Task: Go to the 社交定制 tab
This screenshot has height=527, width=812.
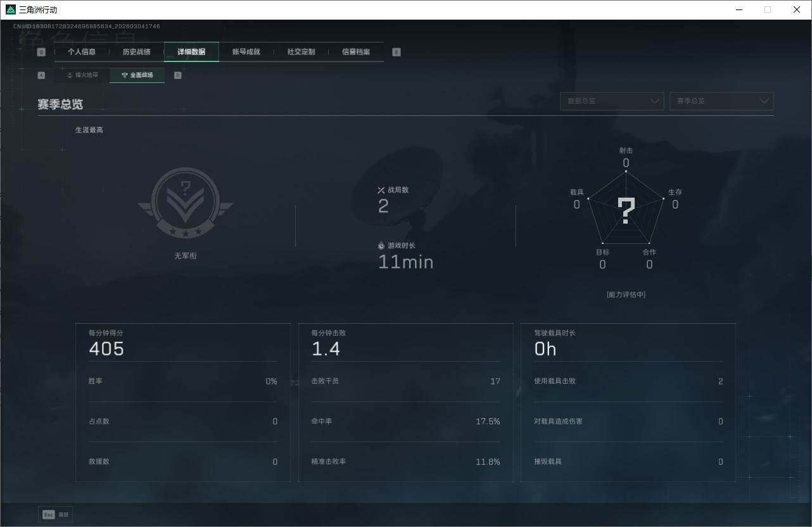Action: pos(301,52)
